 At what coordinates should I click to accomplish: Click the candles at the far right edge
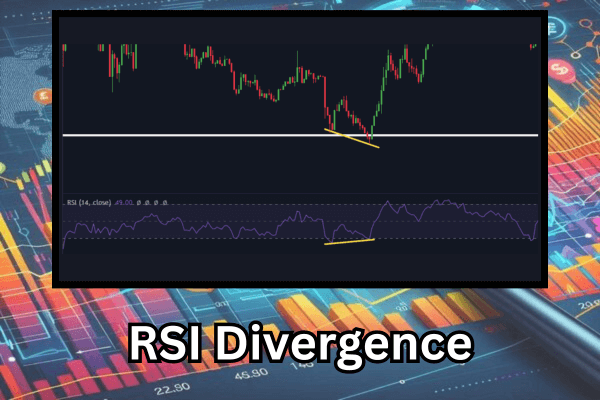(533, 46)
